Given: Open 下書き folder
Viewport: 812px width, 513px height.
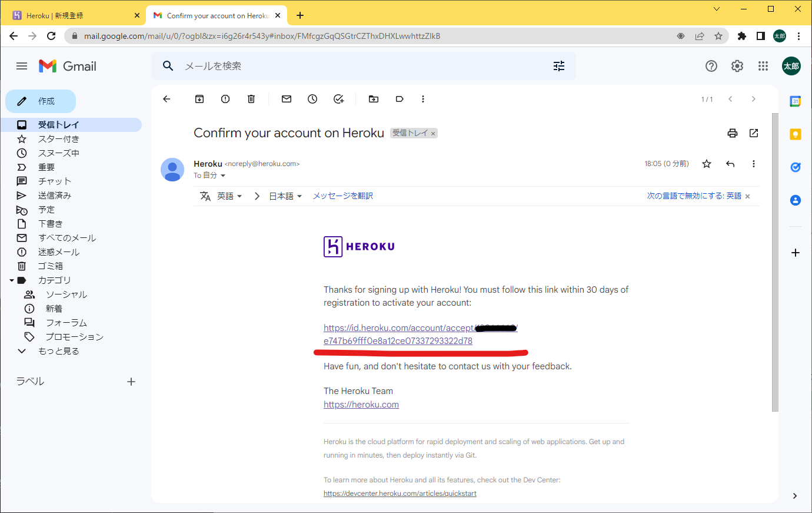Looking at the screenshot, I should click(x=50, y=224).
